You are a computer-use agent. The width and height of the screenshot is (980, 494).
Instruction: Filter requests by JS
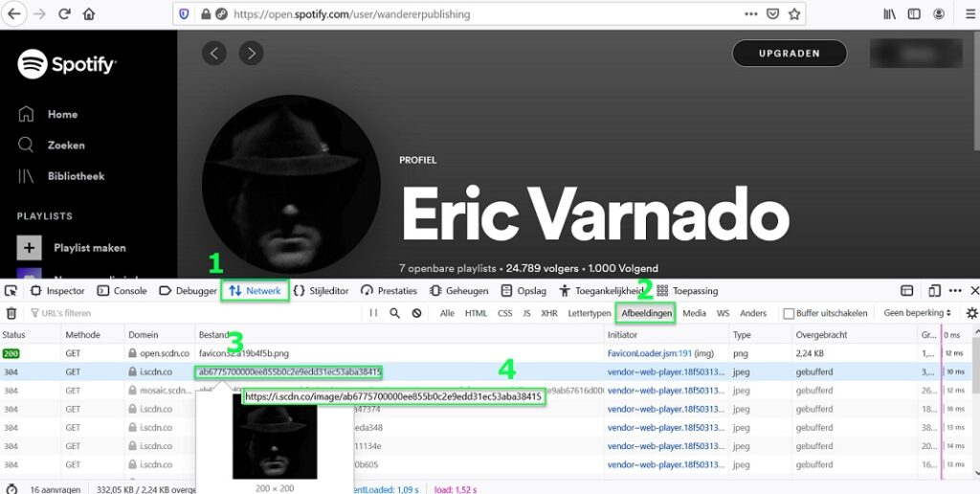[x=526, y=313]
